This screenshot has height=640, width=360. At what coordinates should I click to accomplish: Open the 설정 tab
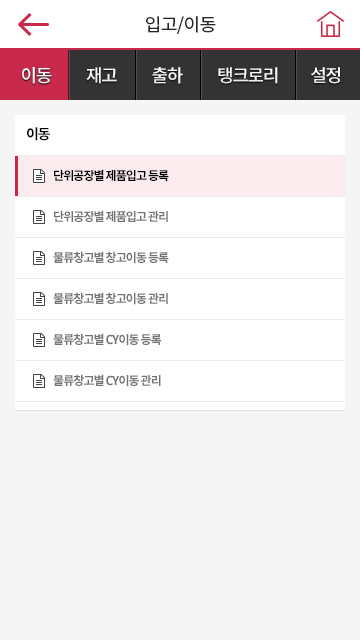(328, 75)
